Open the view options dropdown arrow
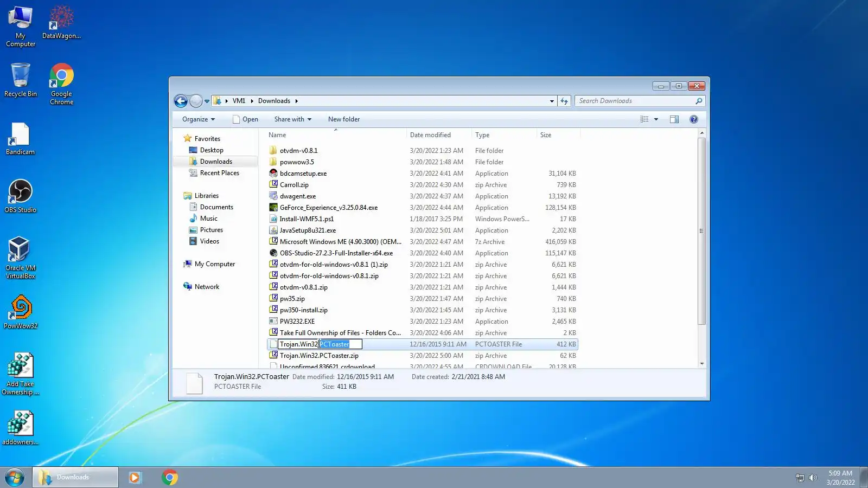 (x=656, y=119)
